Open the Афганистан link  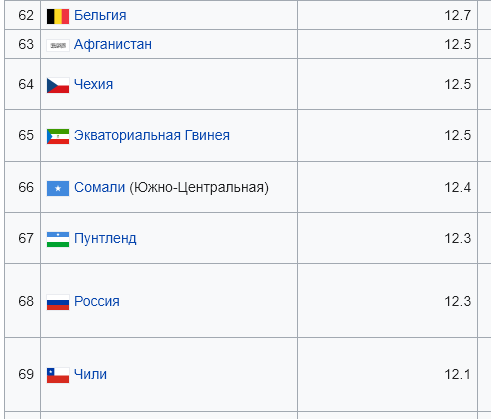(113, 44)
